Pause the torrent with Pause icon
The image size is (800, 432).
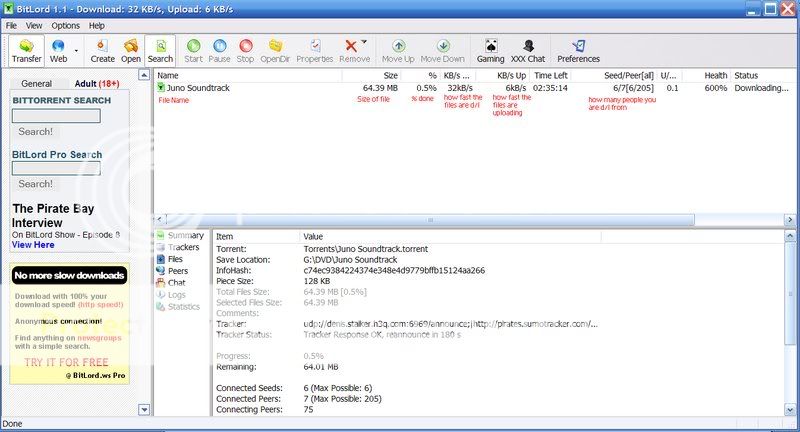(219, 51)
